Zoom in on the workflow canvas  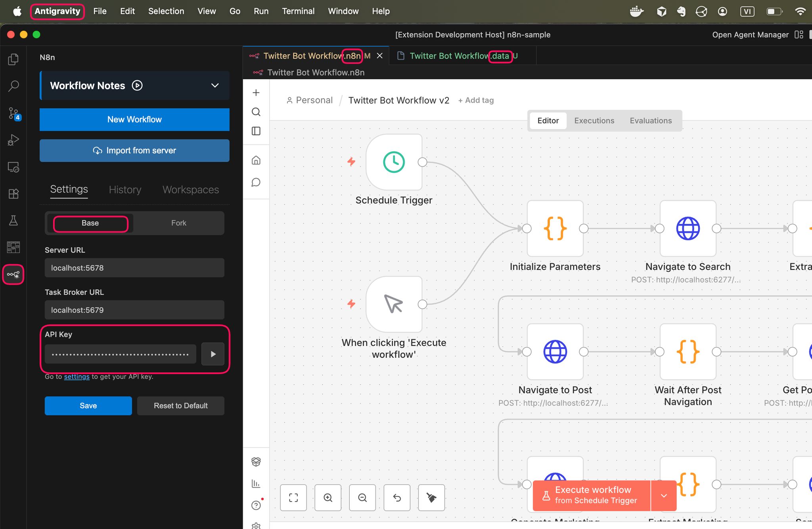pyautogui.click(x=328, y=498)
